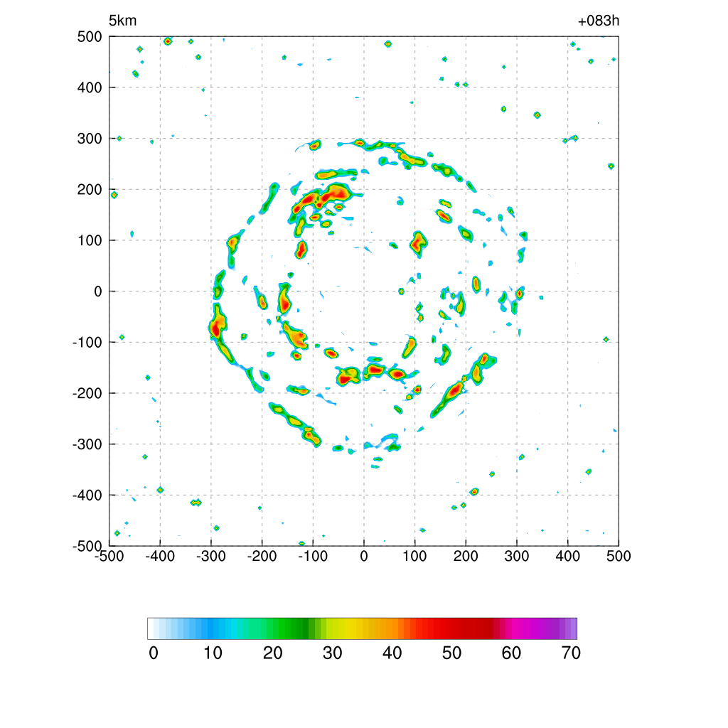The width and height of the screenshot is (728, 728).
Task: Click the y-axis tick label '-400'
Action: click(x=87, y=496)
